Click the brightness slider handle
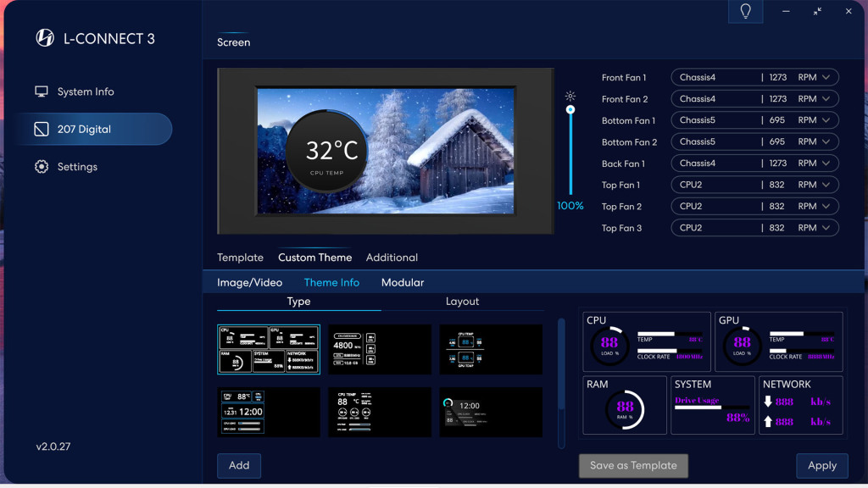 tap(570, 109)
